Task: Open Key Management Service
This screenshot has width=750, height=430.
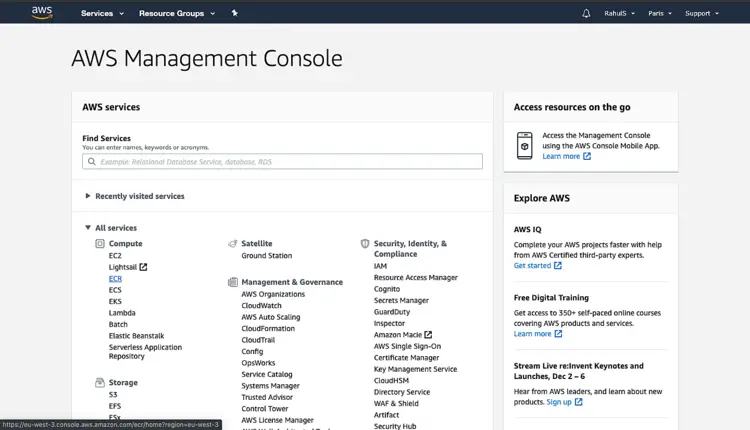Action: (x=416, y=369)
